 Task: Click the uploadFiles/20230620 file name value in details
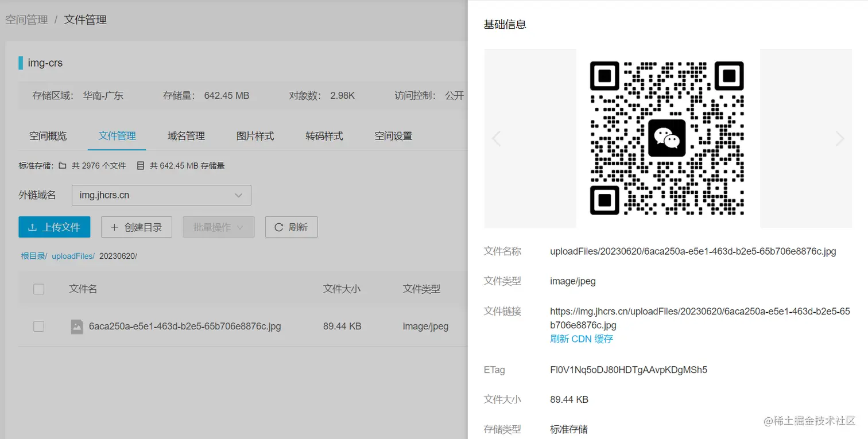click(x=693, y=251)
